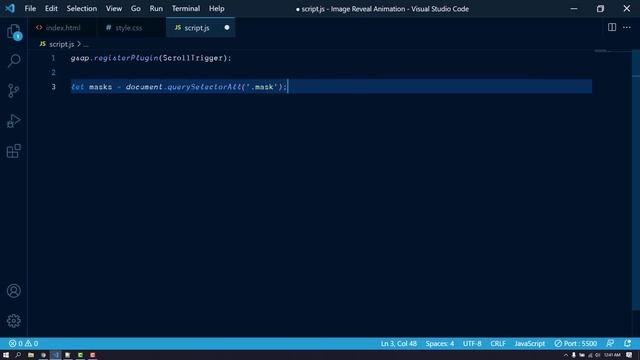Click on 'registerPlugin' in line 1
The height and width of the screenshot is (360, 640).
[x=126, y=58]
